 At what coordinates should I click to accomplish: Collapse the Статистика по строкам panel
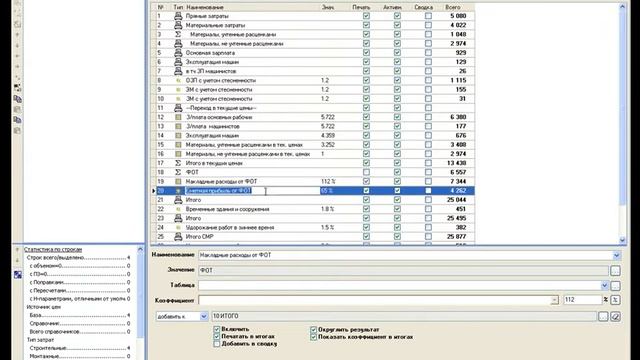click(140, 249)
